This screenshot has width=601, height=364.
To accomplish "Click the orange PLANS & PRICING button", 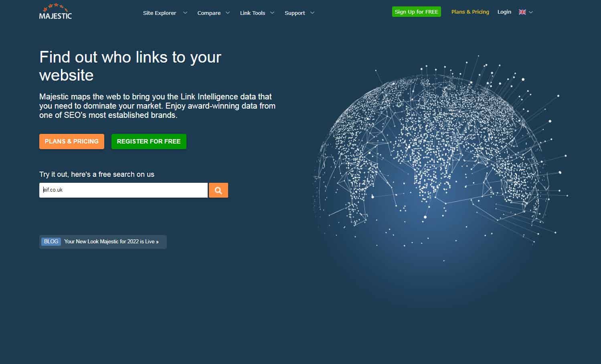I will 72,142.
